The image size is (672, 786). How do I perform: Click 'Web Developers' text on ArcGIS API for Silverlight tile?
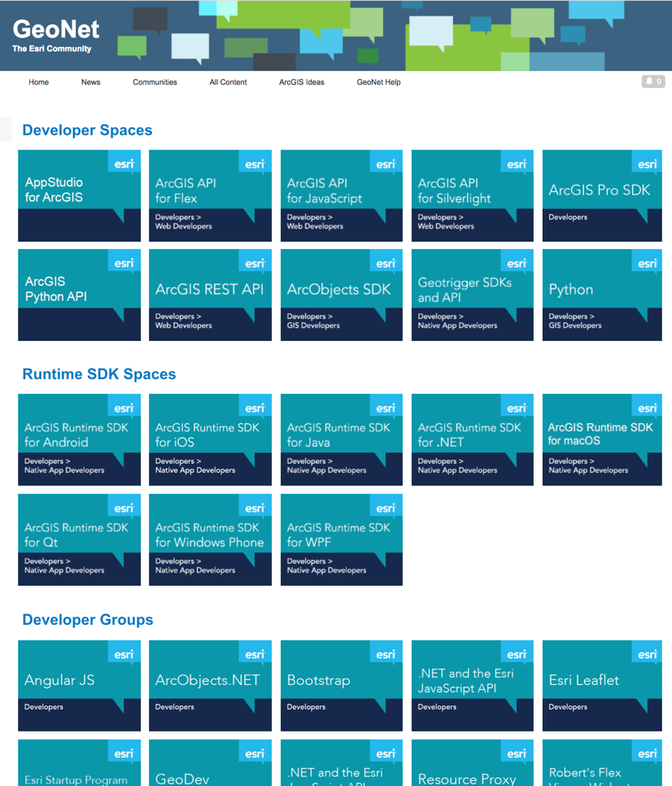coord(446,226)
